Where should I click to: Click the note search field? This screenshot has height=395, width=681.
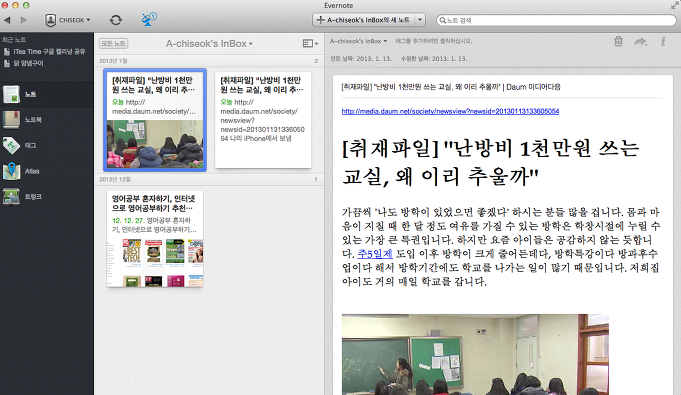556,20
